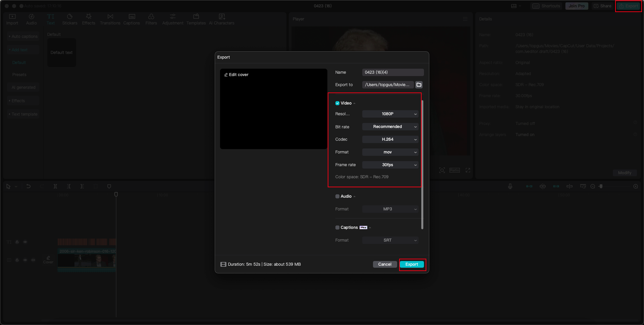The height and width of the screenshot is (325, 644).
Task: Open the Codec H.264 dropdown
Action: point(390,139)
